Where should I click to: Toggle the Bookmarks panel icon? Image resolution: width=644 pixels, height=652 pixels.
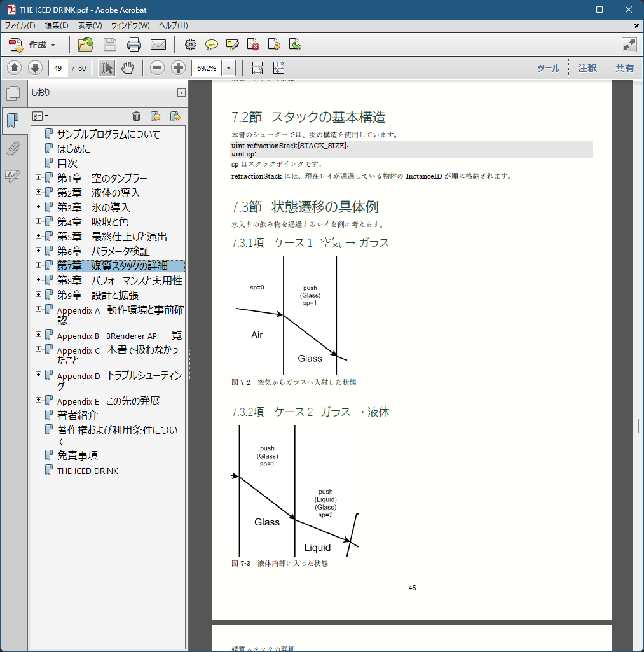coord(13,120)
